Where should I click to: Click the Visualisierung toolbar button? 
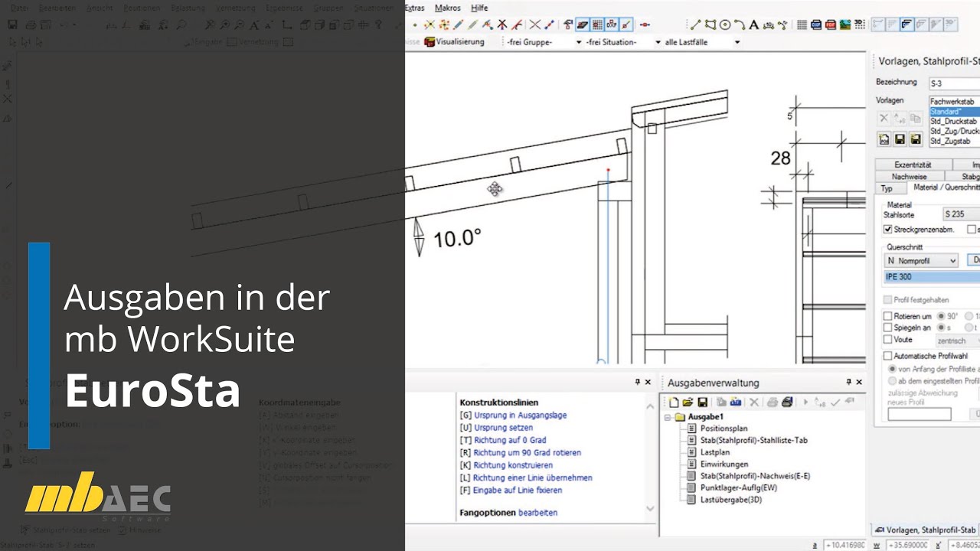454,42
